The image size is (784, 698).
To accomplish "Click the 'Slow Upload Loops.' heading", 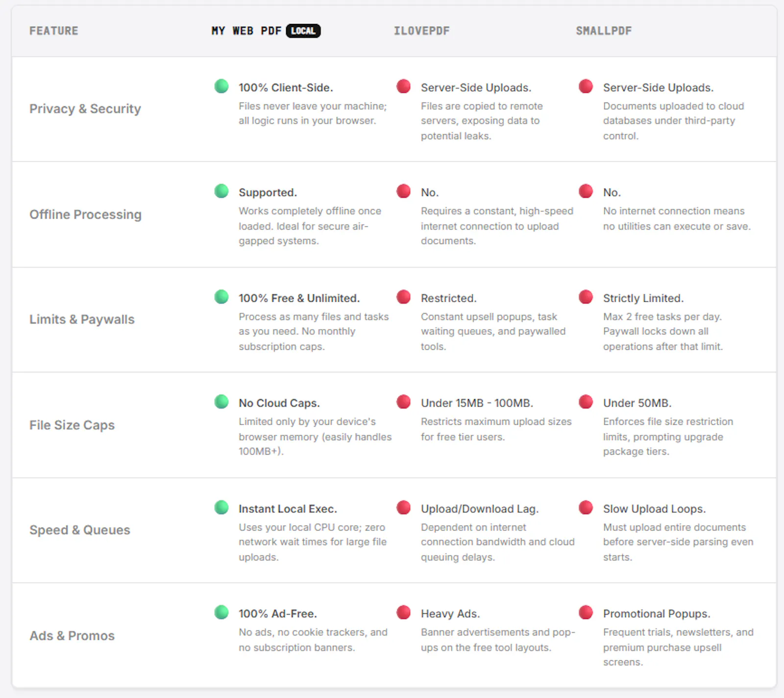I will coord(655,509).
